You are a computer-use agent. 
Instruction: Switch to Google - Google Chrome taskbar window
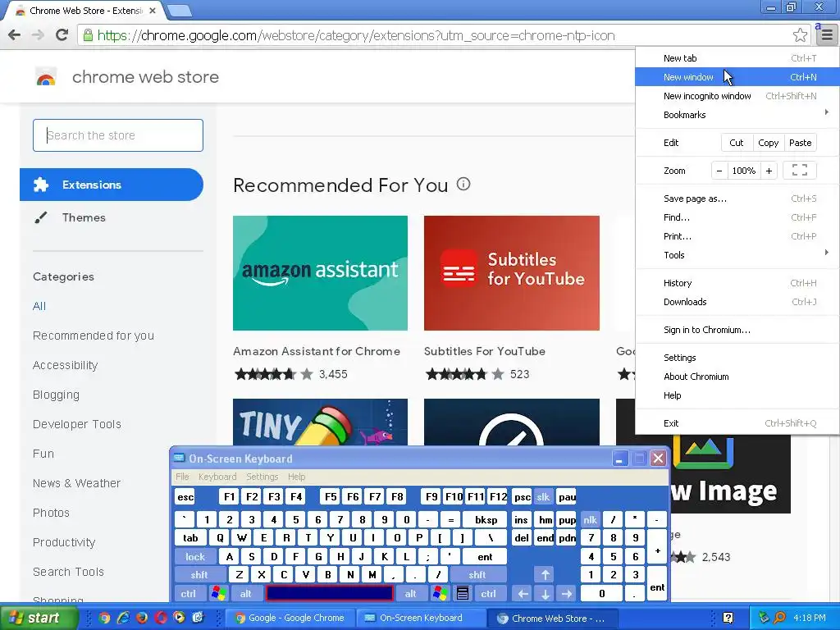pyautogui.click(x=290, y=618)
